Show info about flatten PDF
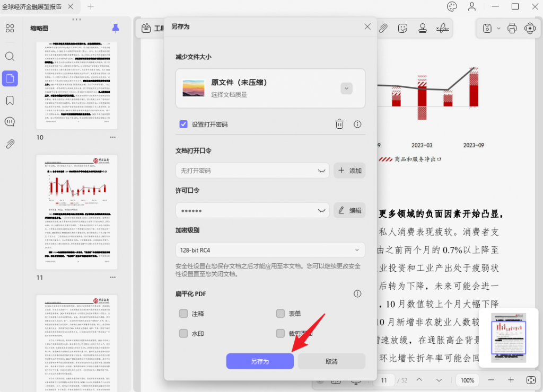543x392 pixels. 357,293
